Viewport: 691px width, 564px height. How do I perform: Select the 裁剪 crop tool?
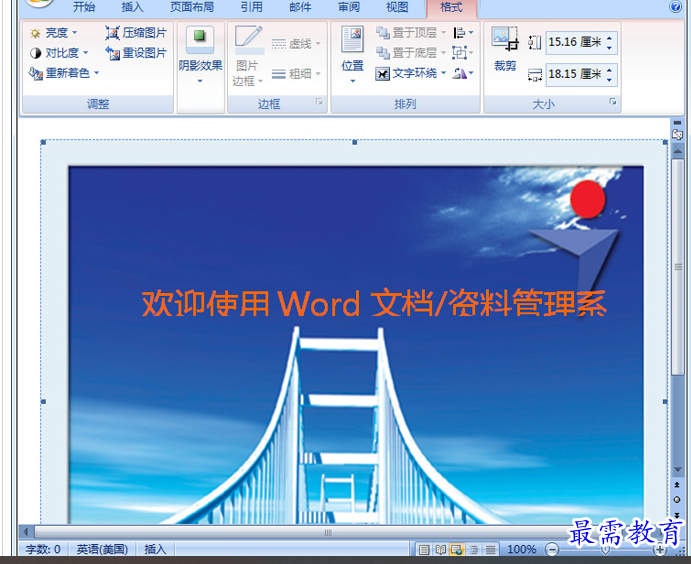click(x=505, y=48)
